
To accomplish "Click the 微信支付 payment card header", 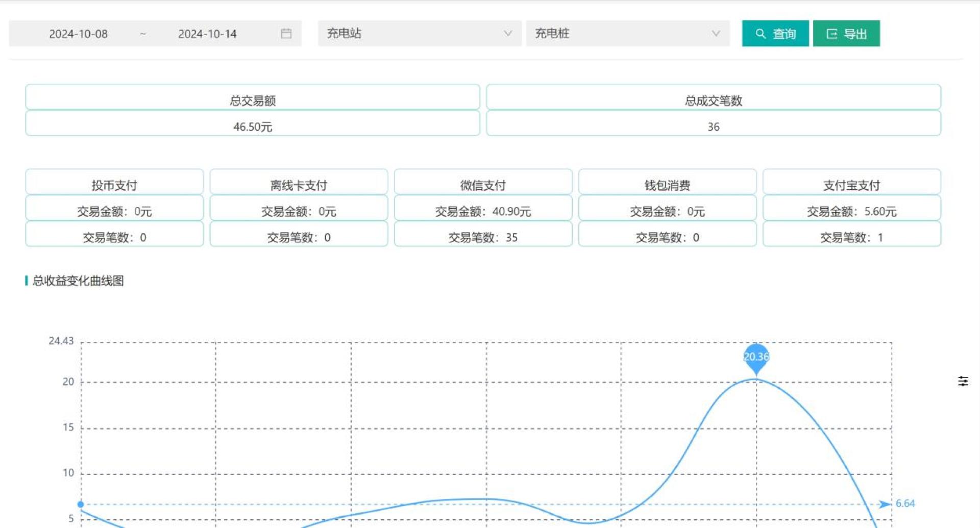I will pyautogui.click(x=482, y=185).
